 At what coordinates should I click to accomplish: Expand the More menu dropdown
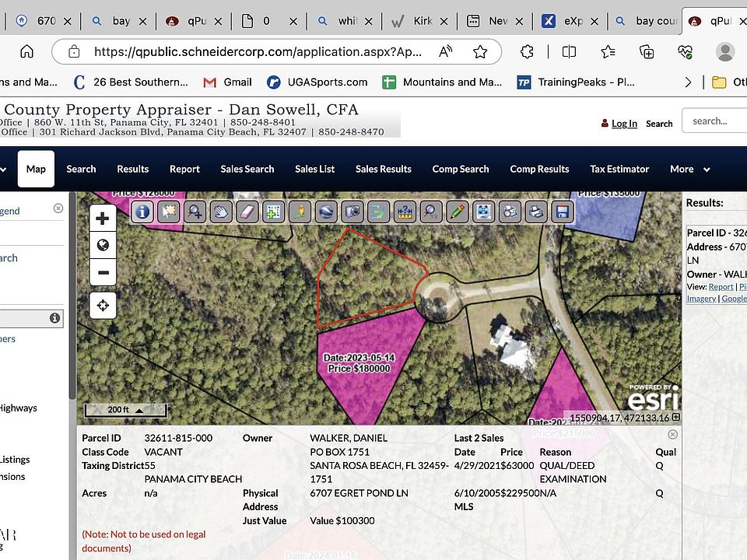(x=689, y=169)
